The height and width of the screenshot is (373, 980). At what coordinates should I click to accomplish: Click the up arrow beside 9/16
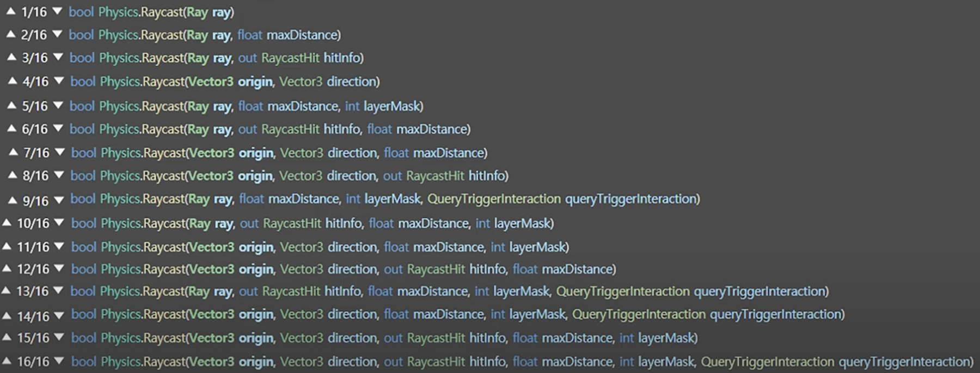12,200
